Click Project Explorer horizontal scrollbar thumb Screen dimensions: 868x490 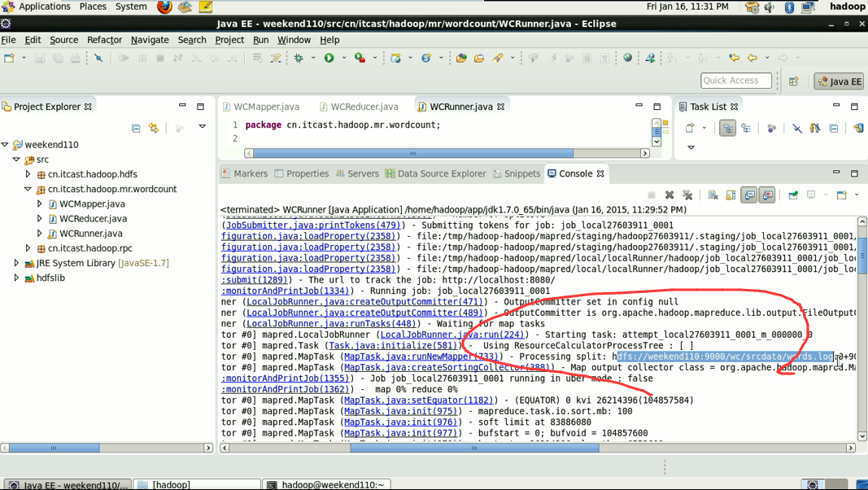(x=55, y=448)
